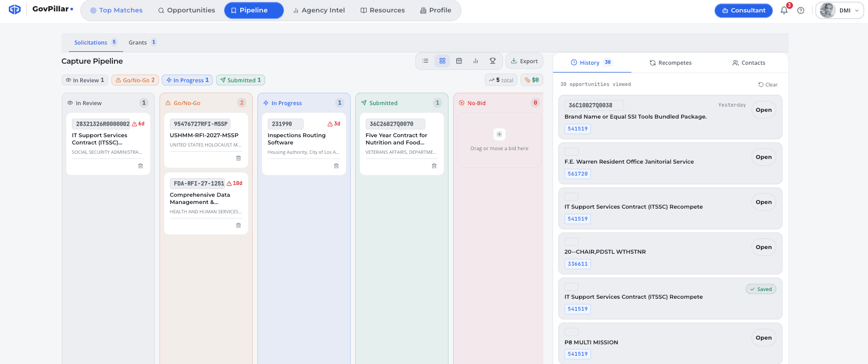
Task: Delete the Comprehensive Data Management card
Action: (x=238, y=225)
